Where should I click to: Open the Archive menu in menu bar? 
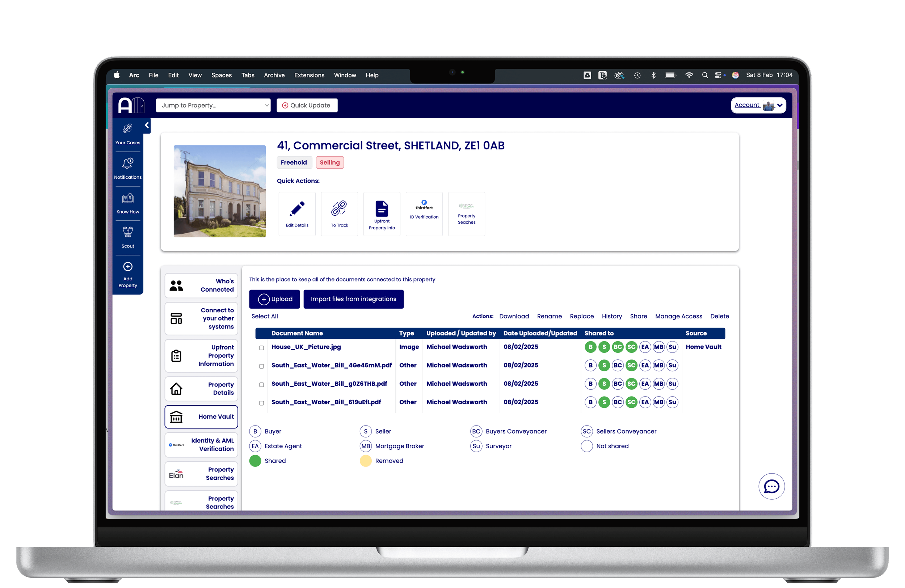pos(274,75)
